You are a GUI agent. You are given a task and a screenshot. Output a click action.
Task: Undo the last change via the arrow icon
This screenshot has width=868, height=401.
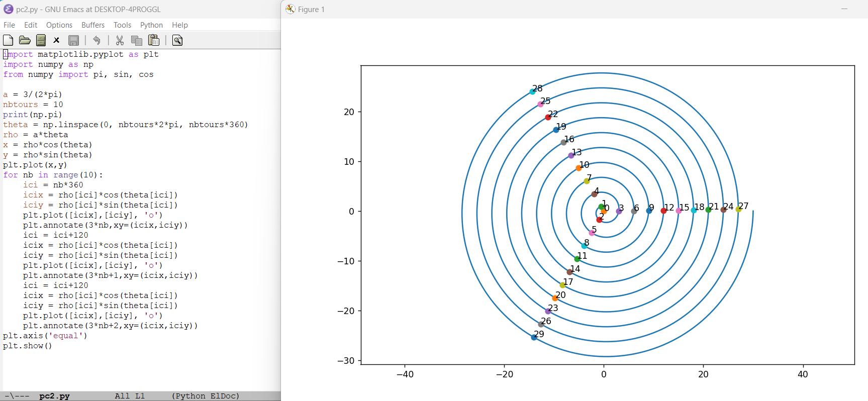point(97,40)
